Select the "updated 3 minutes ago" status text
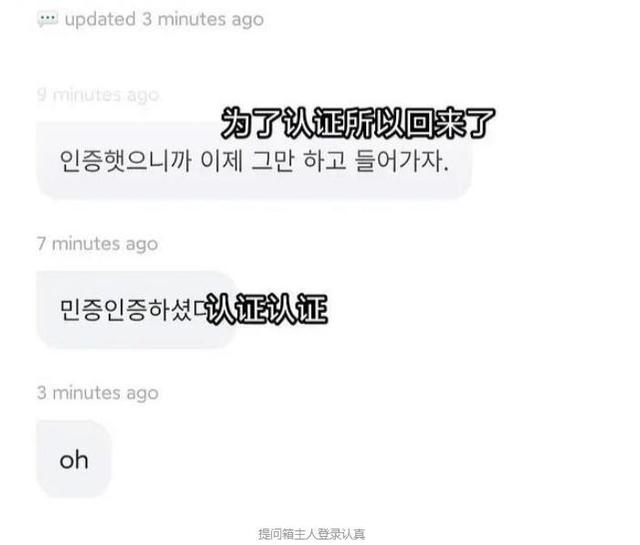Viewport: 640px width, 545px height. pos(164,20)
